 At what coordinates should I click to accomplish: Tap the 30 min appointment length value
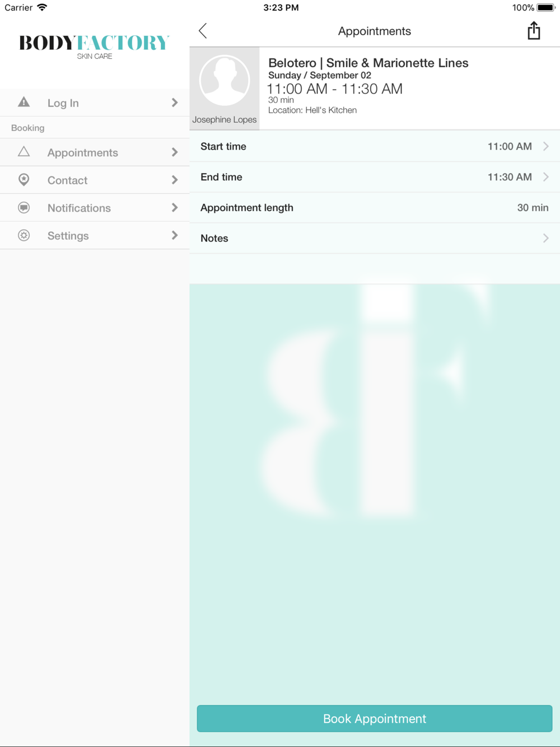point(533,208)
